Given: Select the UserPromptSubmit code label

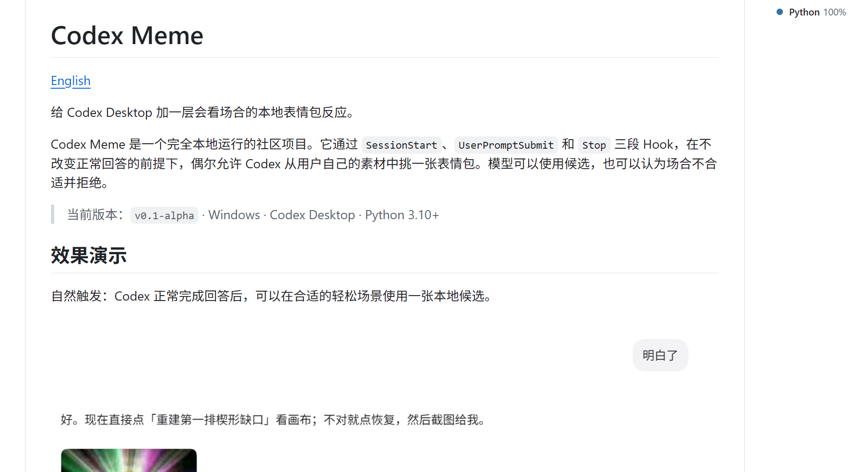Looking at the screenshot, I should click(x=506, y=145).
